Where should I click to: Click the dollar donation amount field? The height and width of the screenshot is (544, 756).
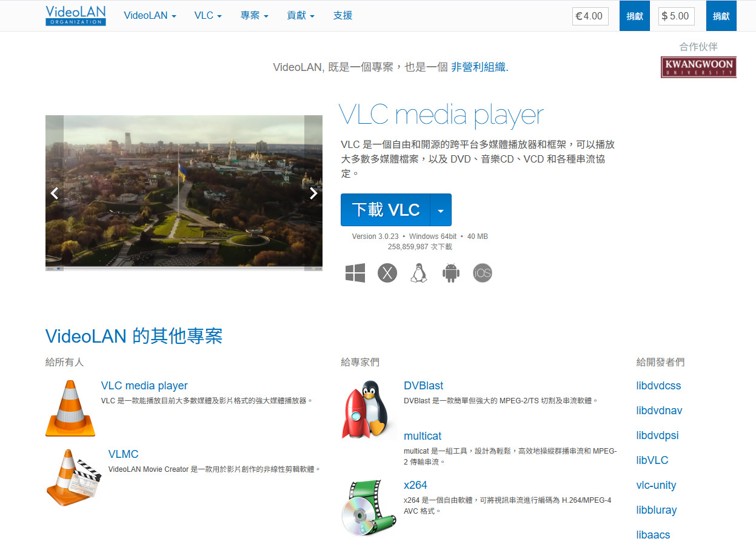pyautogui.click(x=677, y=16)
